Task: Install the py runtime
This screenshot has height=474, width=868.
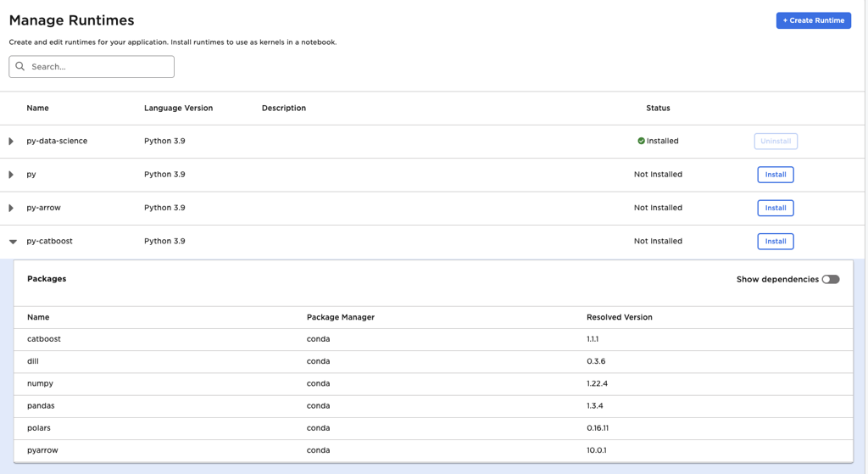Action: (775, 175)
